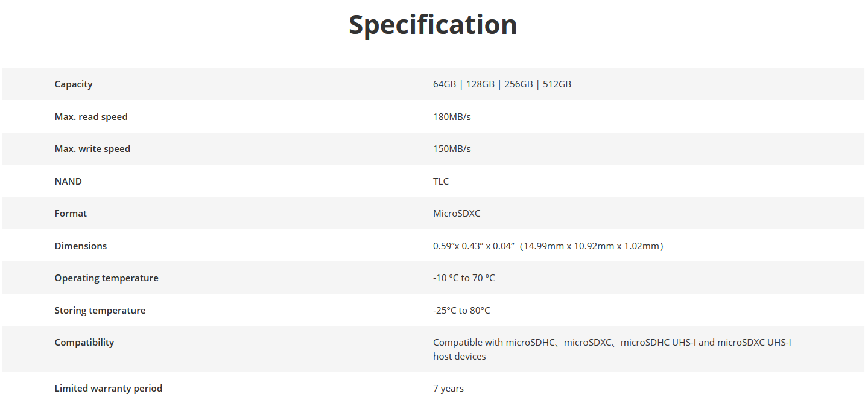Click the Max. read speed label
868x406 pixels.
[91, 117]
